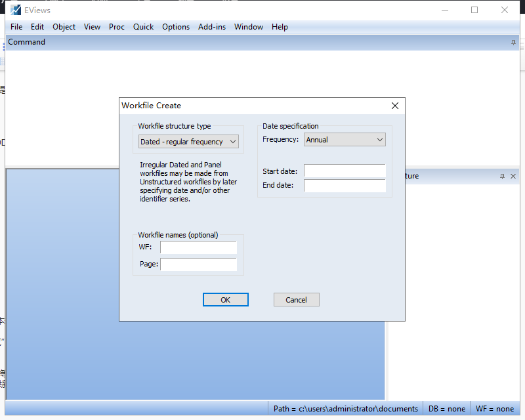Open the Object menu
Image resolution: width=525 pixels, height=420 pixels.
coord(64,27)
